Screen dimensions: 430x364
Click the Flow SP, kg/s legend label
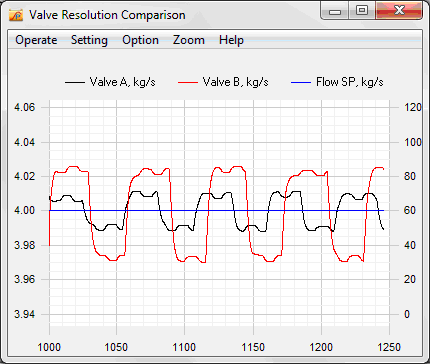click(350, 82)
